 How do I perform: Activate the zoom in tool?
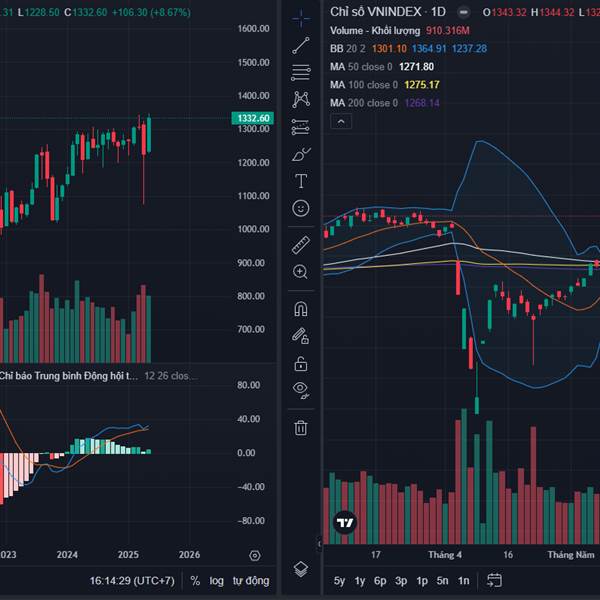(301, 272)
